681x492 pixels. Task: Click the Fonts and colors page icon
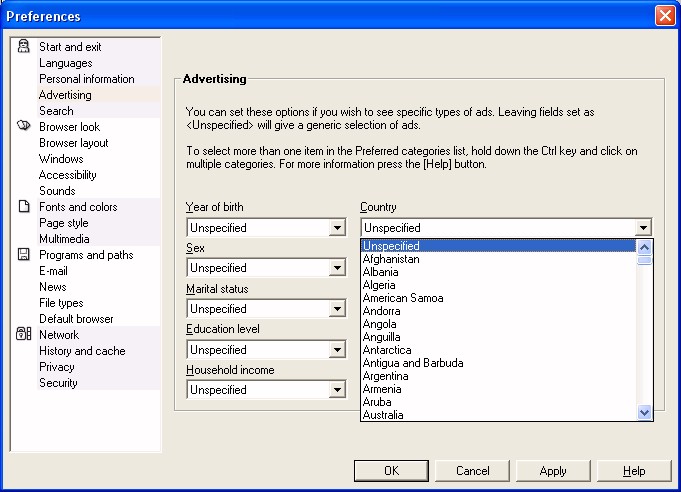24,207
